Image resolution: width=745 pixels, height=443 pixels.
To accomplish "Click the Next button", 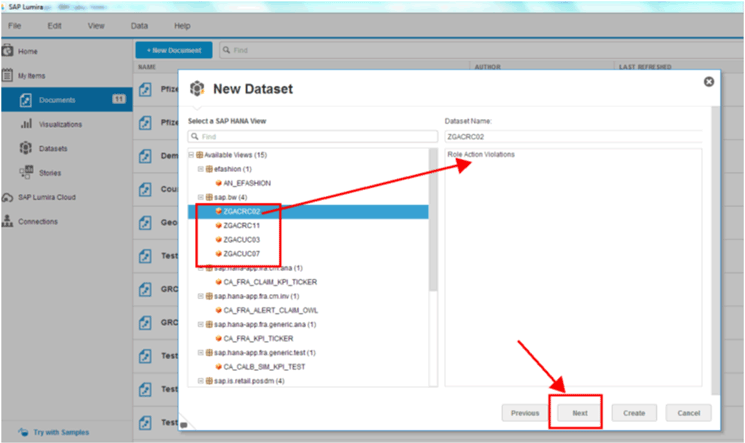I will [x=580, y=413].
